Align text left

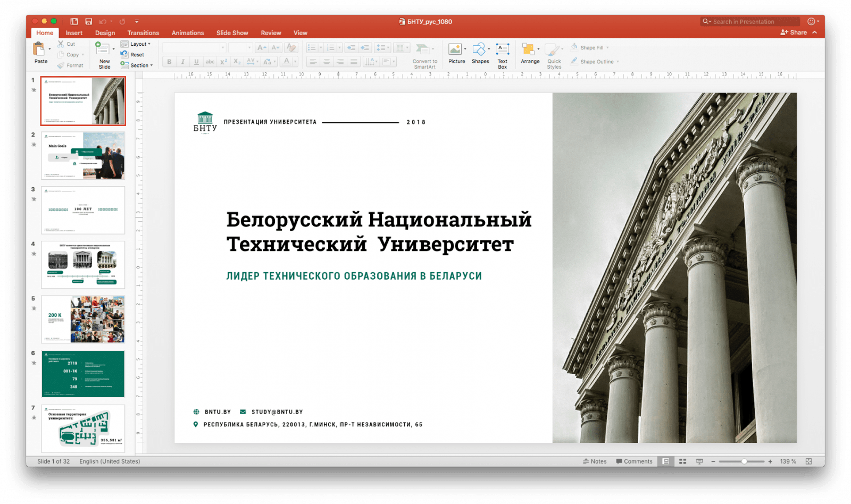pos(313,62)
